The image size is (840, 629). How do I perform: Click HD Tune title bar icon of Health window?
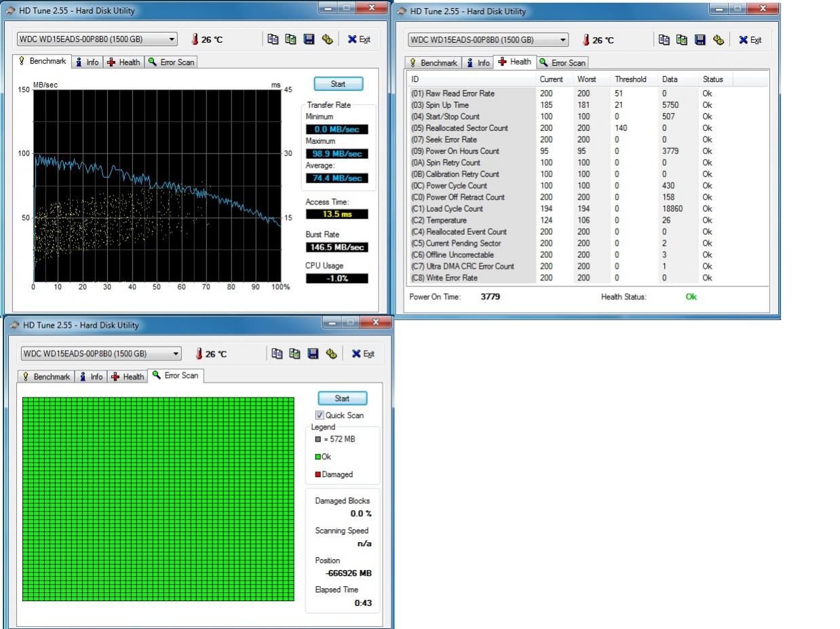[402, 11]
